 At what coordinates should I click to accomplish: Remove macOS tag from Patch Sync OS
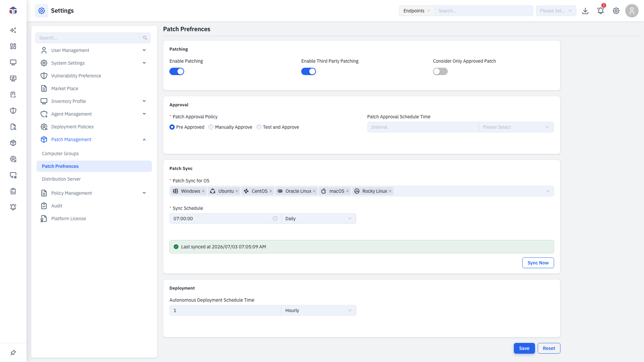point(347,191)
